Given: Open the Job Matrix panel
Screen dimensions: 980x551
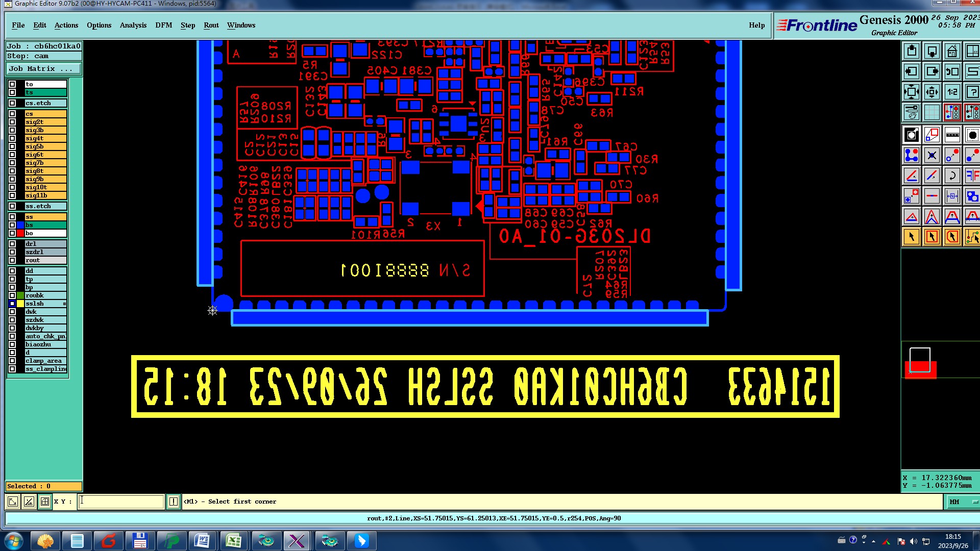Looking at the screenshot, I should (43, 68).
